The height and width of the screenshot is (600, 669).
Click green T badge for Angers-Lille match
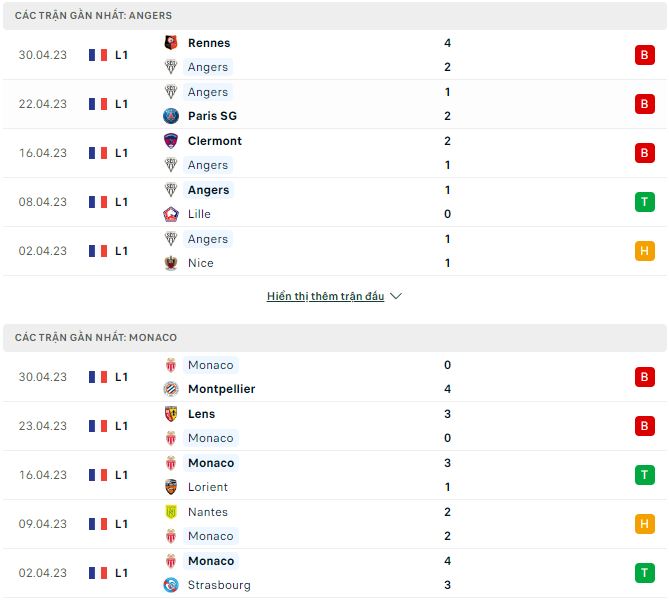(x=644, y=202)
